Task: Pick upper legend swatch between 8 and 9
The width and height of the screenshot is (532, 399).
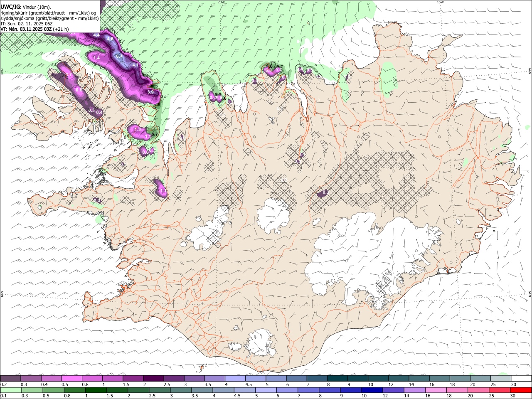Action: tap(337, 378)
